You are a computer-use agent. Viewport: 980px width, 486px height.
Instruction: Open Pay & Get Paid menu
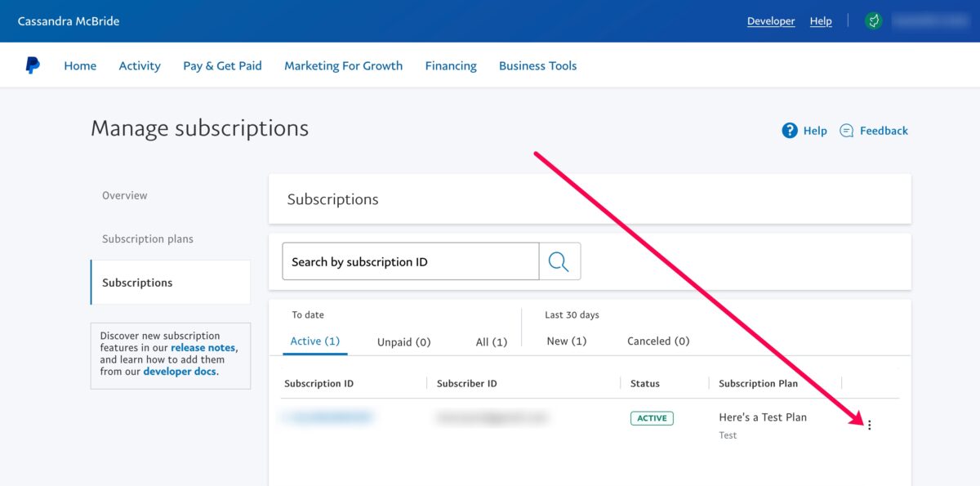[x=222, y=66]
